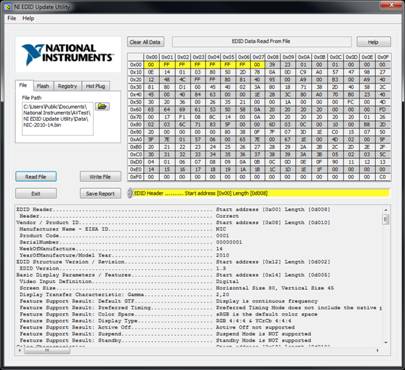Image resolution: width=405 pixels, height=370 pixels.
Task: Click the report horizontal scrollbar thumb
Action: (x=47, y=350)
